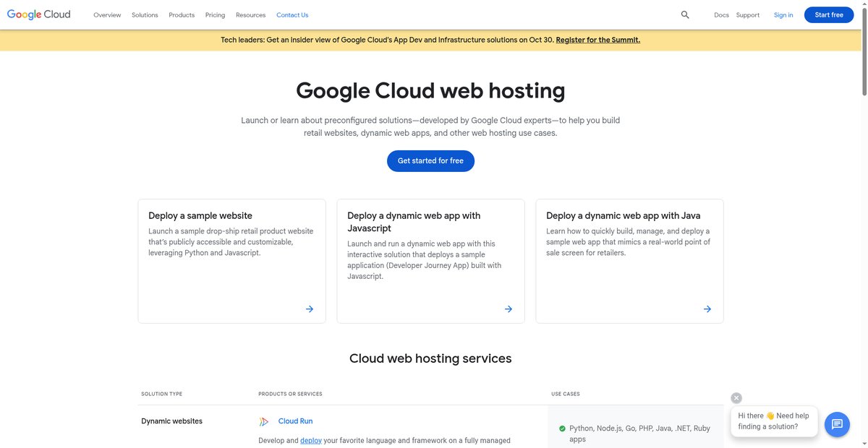Click arrow on dynamic web app with Javascript card
The image size is (868, 448).
coord(509,309)
